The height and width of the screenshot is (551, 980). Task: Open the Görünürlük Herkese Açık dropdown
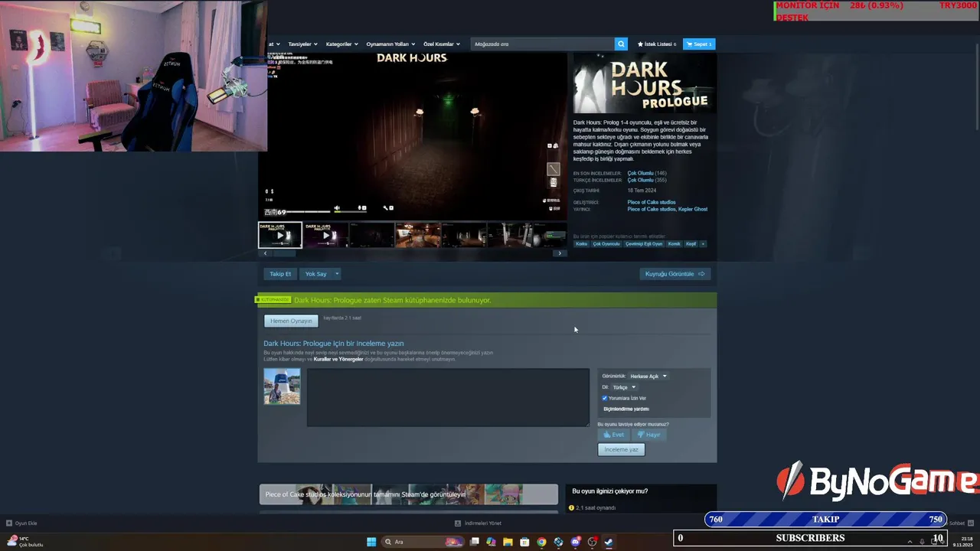click(648, 376)
